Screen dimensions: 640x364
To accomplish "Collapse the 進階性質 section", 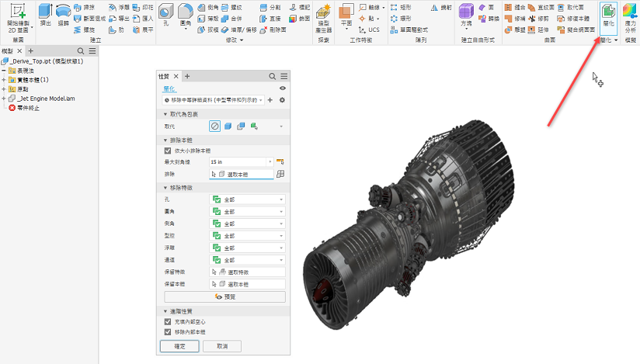I will (165, 311).
